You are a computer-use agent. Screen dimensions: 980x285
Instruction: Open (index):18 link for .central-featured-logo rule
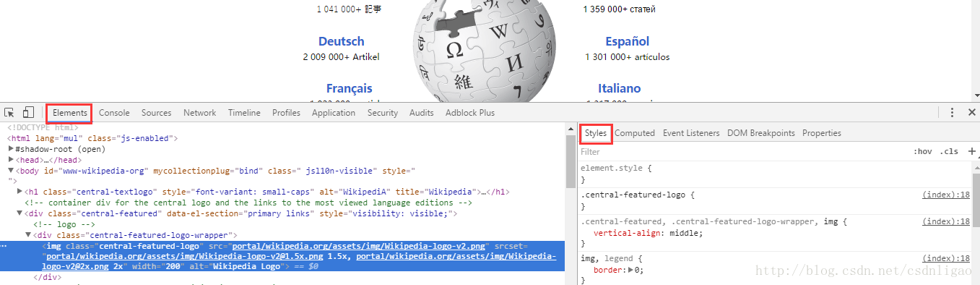click(946, 195)
